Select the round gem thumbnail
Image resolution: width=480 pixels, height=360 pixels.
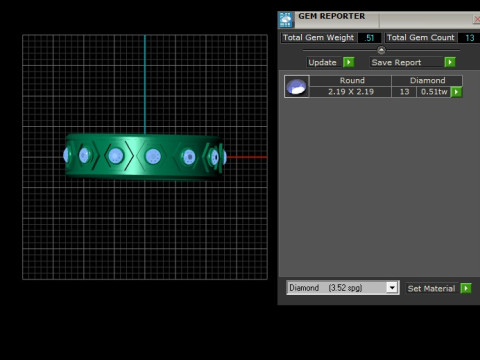point(297,86)
